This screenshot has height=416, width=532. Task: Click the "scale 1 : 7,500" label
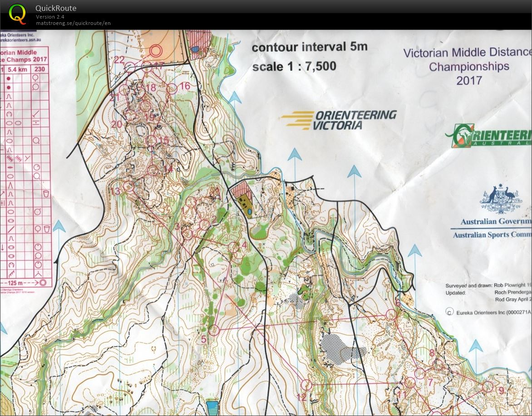coord(294,66)
